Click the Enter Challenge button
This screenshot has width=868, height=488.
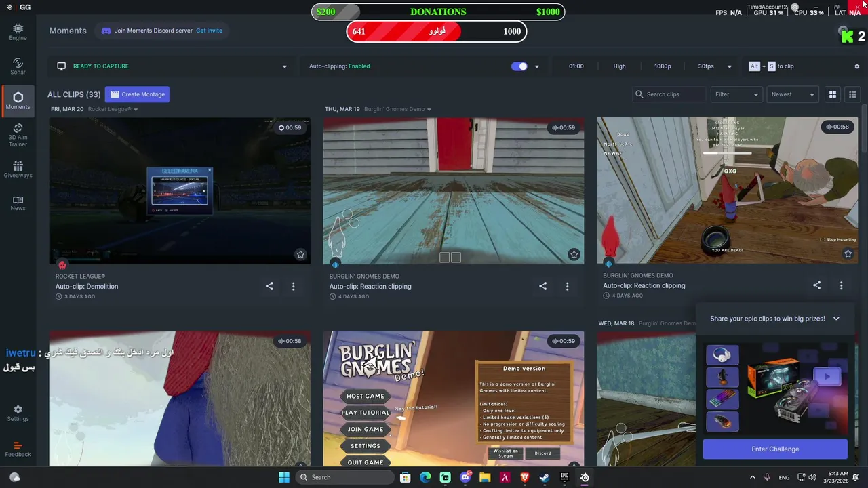[x=775, y=449]
